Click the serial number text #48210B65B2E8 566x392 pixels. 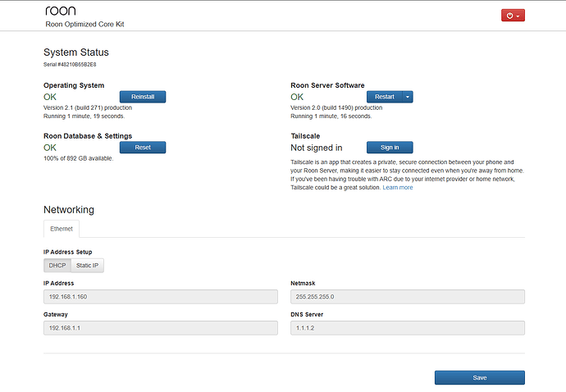(x=77, y=65)
